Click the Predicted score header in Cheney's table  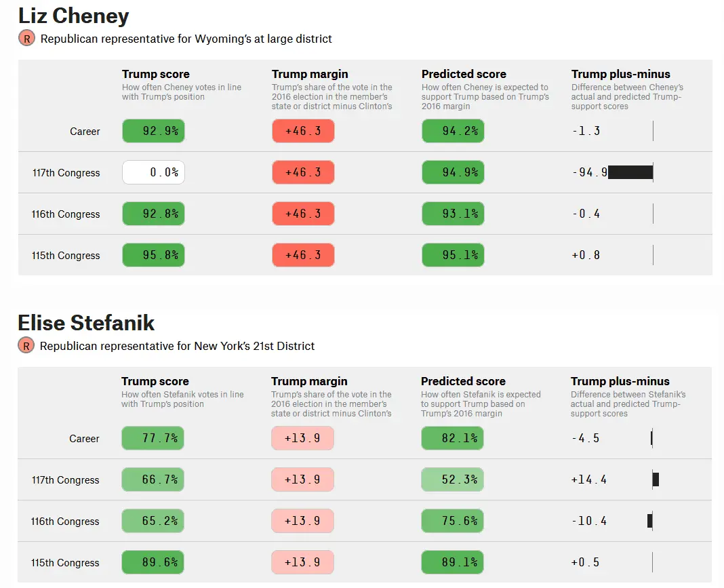coord(464,74)
